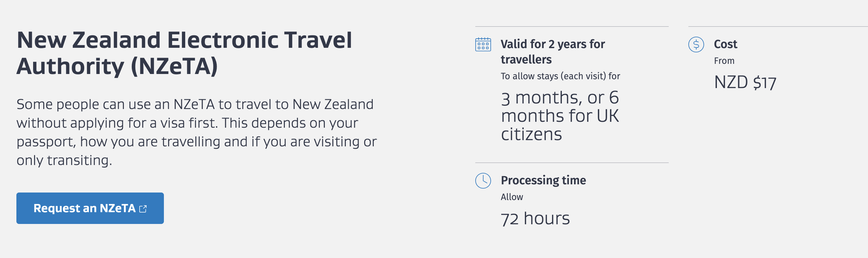This screenshot has width=868, height=258.
Task: Select the 'Valid for 2 years for travellers' heading
Action: point(553,51)
